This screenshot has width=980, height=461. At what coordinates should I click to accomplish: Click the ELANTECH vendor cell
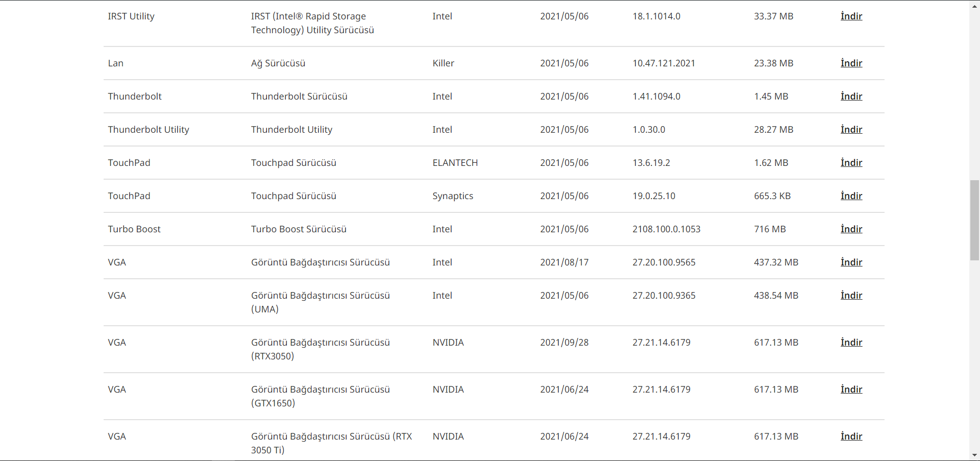tap(455, 163)
